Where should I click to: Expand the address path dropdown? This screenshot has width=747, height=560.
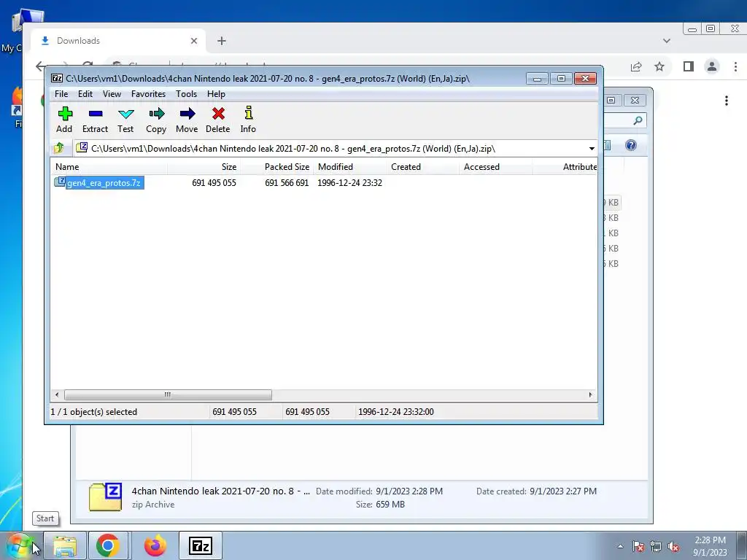[592, 149]
